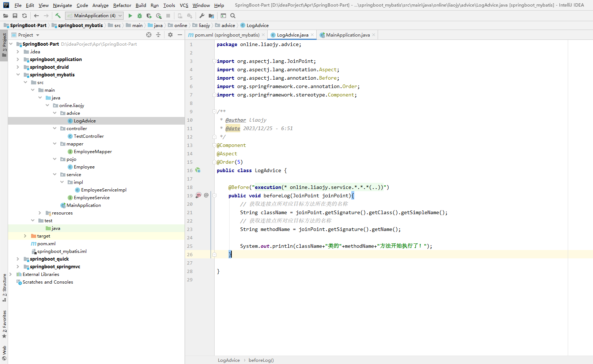Open Search Everywhere magnifier icon
593x364 pixels.
point(233,16)
